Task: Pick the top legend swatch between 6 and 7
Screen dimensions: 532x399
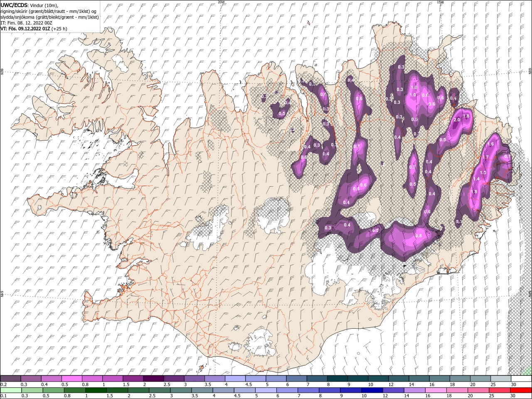Action: point(296,379)
